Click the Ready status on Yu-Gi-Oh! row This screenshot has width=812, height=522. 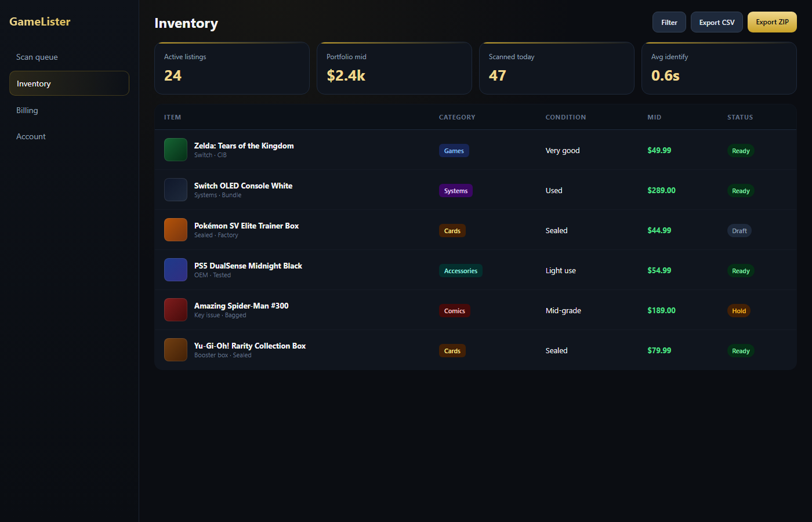point(741,351)
